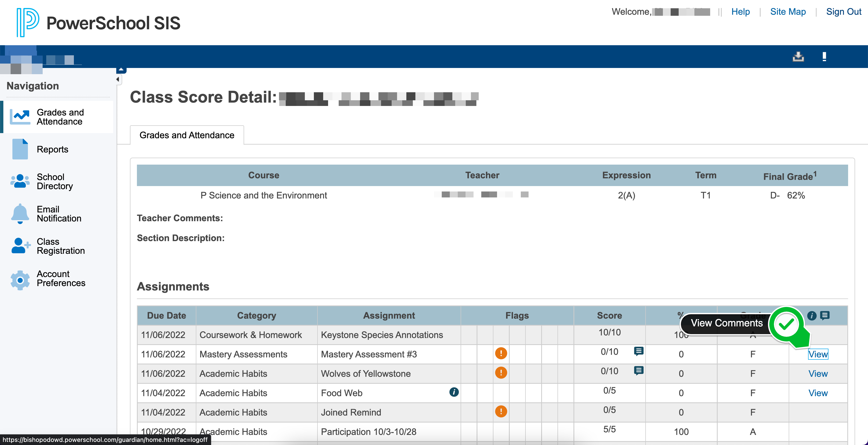Click 'Joined Remind' assignment name
Image resolution: width=868 pixels, height=445 pixels.
click(351, 412)
